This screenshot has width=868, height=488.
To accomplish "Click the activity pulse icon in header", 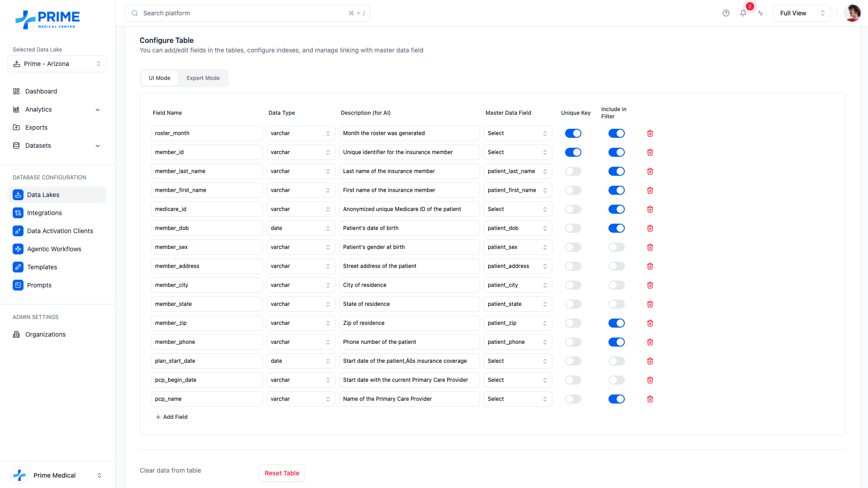I will click(761, 13).
